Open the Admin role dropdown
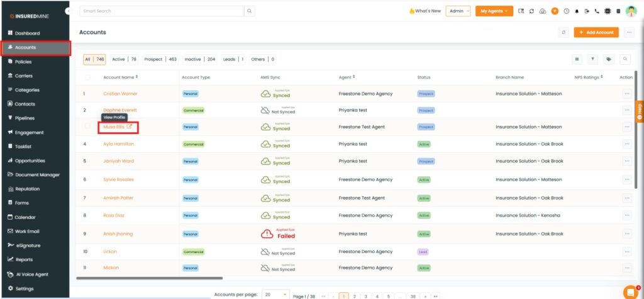The height and width of the screenshot is (299, 644). click(458, 11)
